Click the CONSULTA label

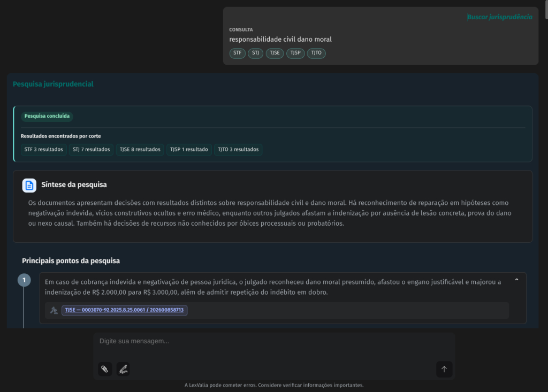[241, 30]
